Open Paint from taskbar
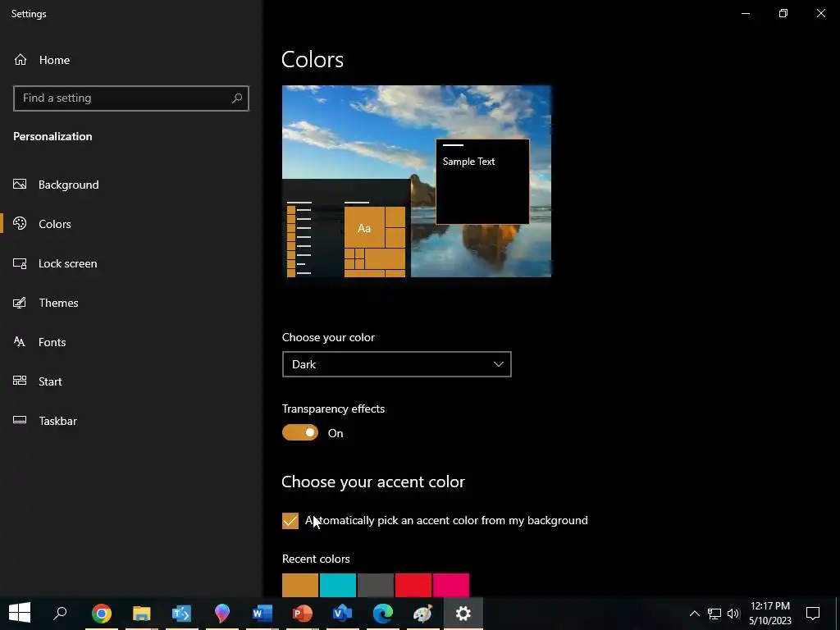Image resolution: width=840 pixels, height=630 pixels. tap(422, 613)
